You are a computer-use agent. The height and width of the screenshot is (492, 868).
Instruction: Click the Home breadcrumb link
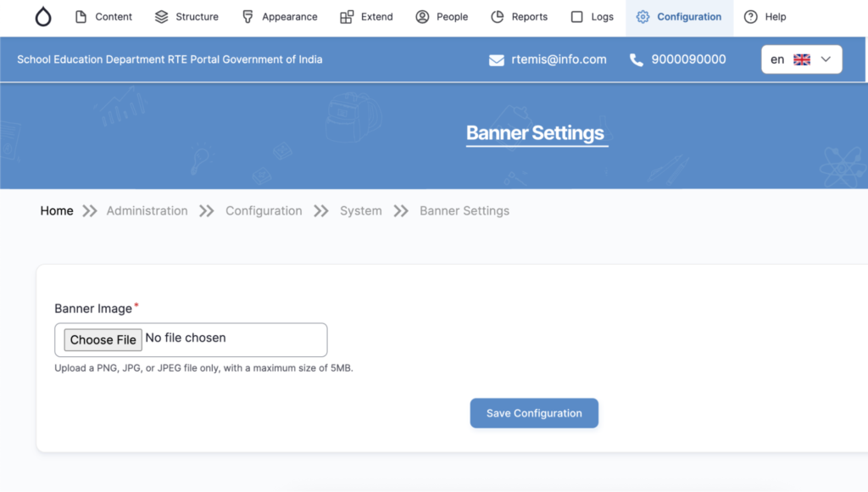point(57,211)
